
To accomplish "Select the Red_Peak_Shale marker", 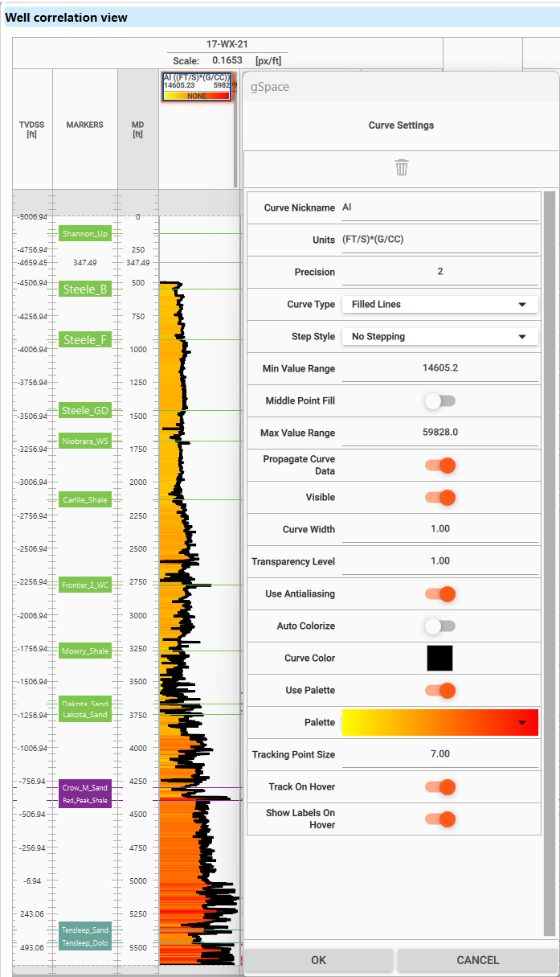I will pyautogui.click(x=84, y=801).
